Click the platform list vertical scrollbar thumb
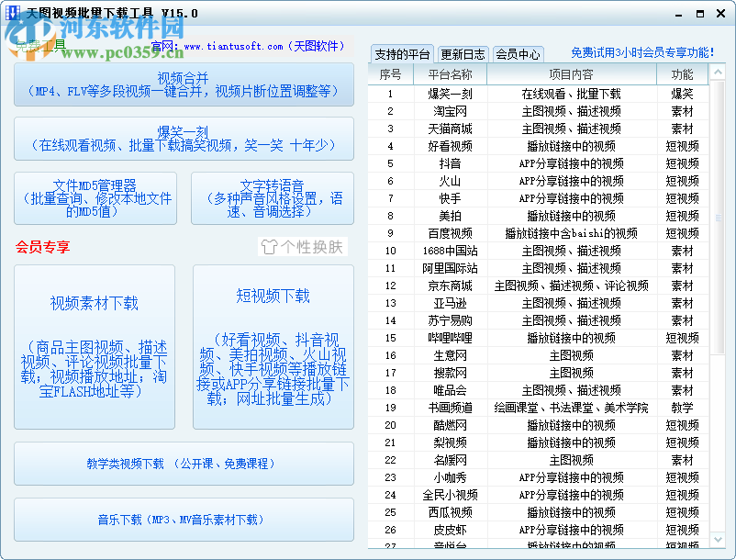 [718, 218]
